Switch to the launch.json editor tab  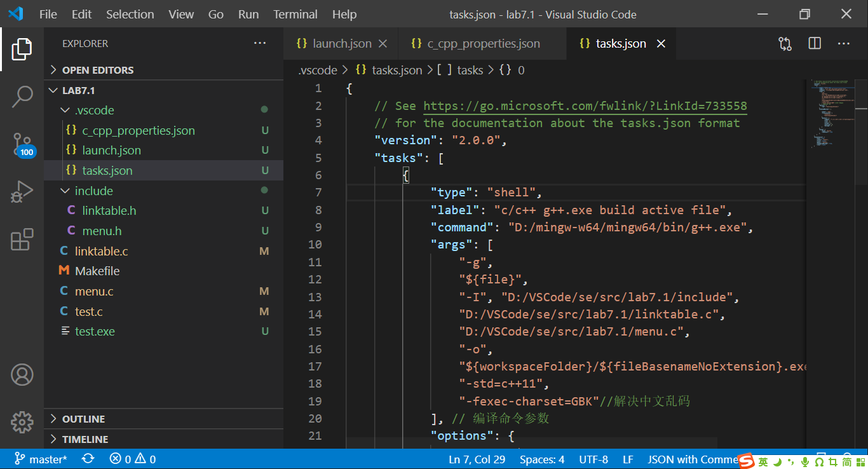pos(341,43)
